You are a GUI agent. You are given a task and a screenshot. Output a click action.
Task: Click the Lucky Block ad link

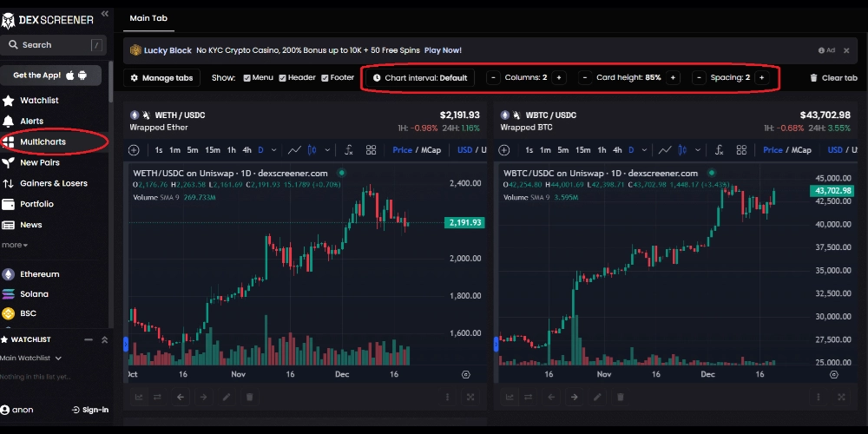(168, 50)
